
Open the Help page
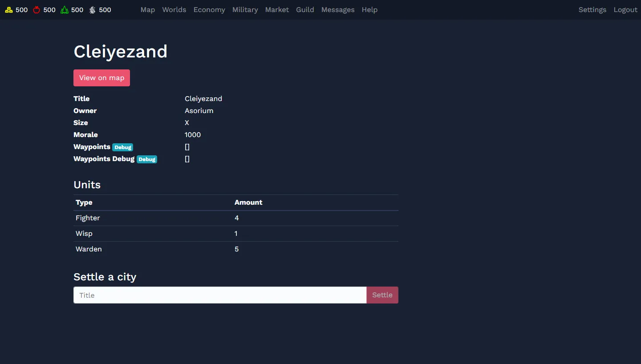tap(369, 10)
